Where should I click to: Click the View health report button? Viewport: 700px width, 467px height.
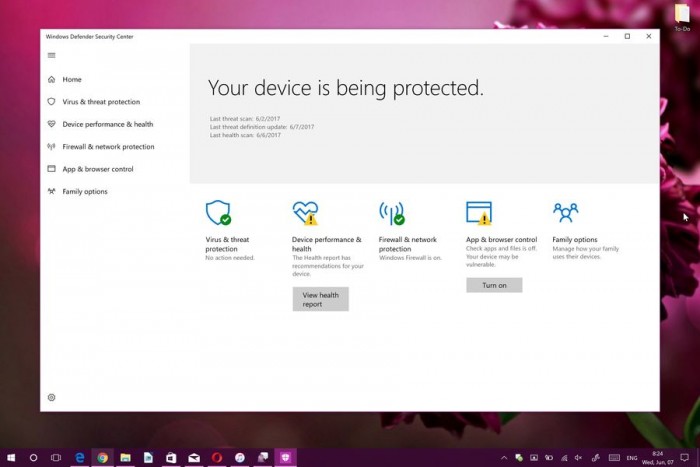coord(321,299)
